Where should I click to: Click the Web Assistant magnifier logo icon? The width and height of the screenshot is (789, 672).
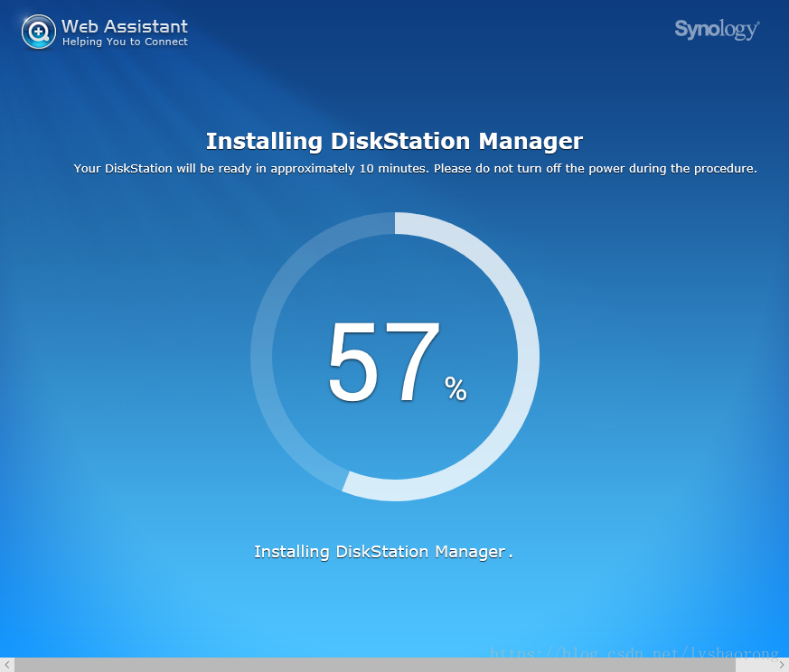(x=38, y=33)
